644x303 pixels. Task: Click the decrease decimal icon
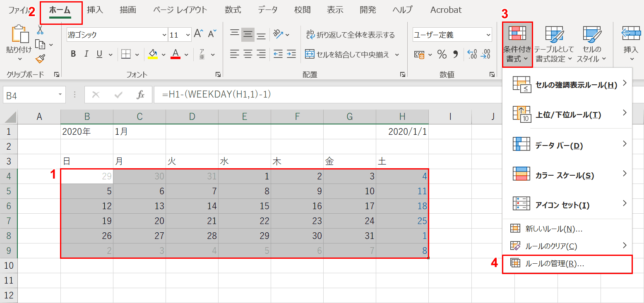point(485,54)
